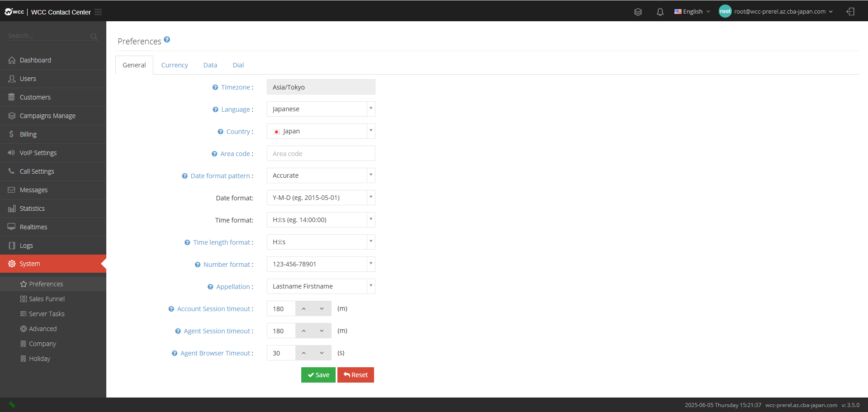Click the Agent Session timeout help icon
Image resolution: width=868 pixels, height=412 pixels.
(178, 331)
